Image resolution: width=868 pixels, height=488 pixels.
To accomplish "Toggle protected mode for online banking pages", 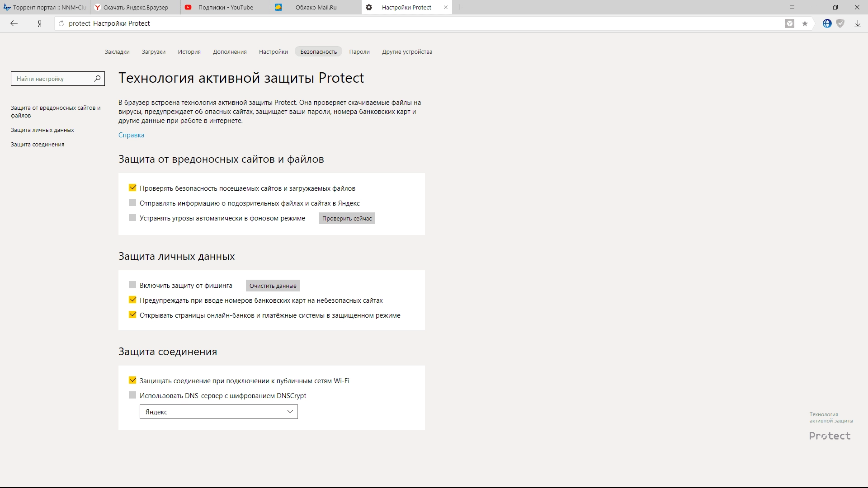I will [x=132, y=314].
